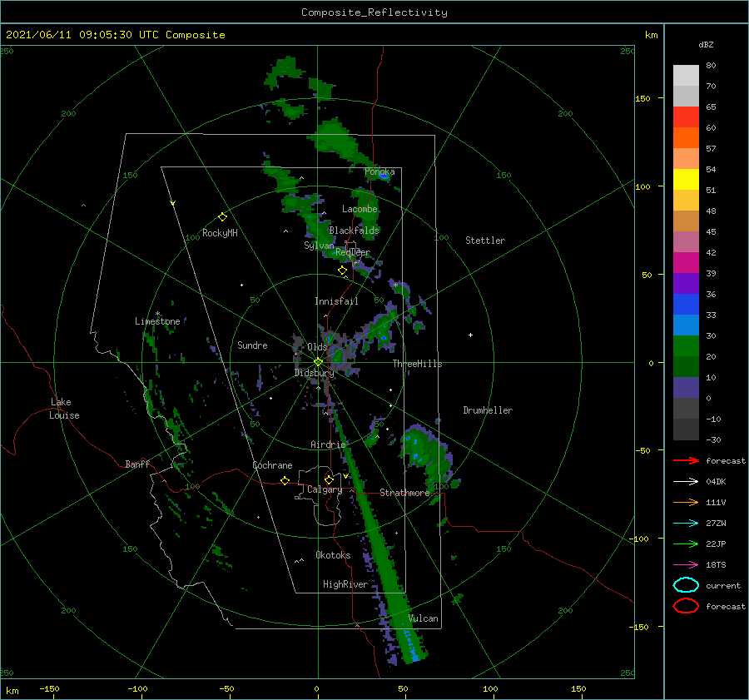Select the pink 42-45 dBZ swatch
Screen dimensions: 749x700
(686, 241)
